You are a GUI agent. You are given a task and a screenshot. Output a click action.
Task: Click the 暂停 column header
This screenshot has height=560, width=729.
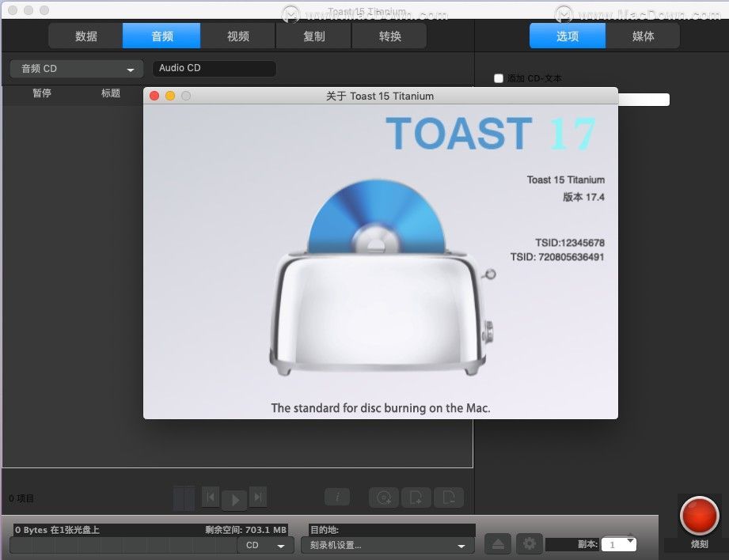point(42,93)
